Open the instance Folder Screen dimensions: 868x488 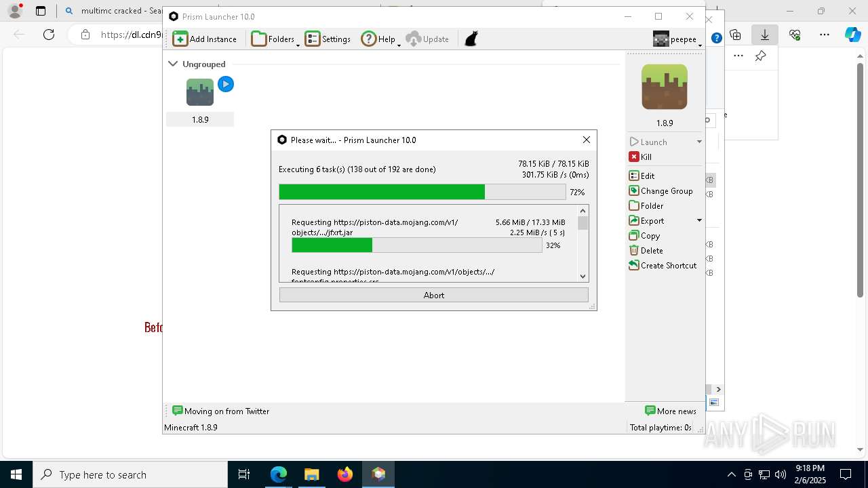click(646, 205)
